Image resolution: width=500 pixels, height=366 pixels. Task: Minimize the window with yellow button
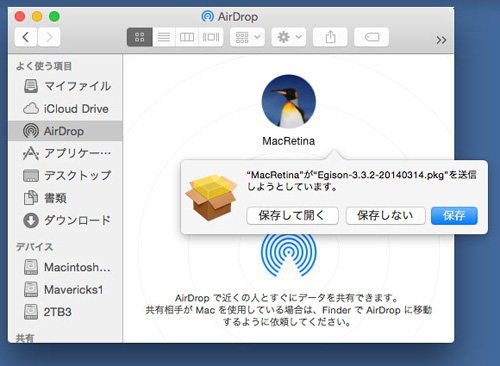click(37, 16)
